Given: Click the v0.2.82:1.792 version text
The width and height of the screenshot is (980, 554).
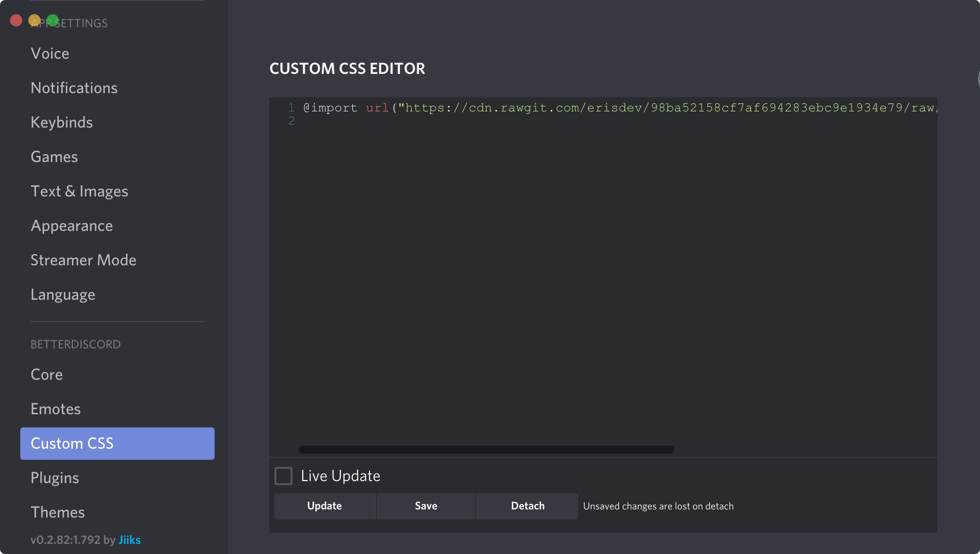Looking at the screenshot, I should [x=65, y=540].
